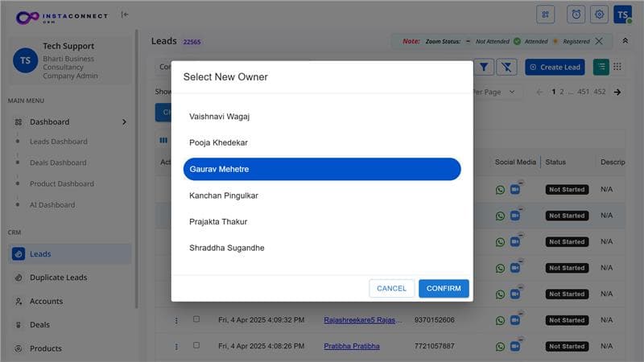Open row actions menu for Pratibha lead
Image resolution: width=644 pixels, height=362 pixels.
pyautogui.click(x=176, y=347)
